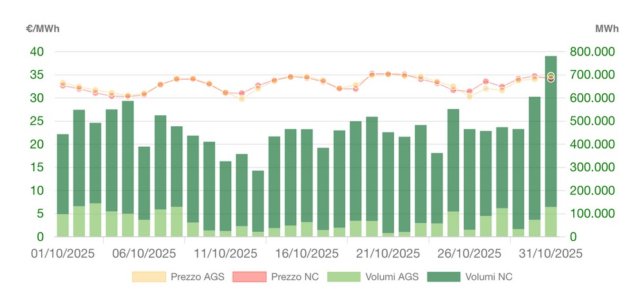644x302 pixels.
Task: Click the light green Volumi AGS swatch
Action: tap(344, 277)
